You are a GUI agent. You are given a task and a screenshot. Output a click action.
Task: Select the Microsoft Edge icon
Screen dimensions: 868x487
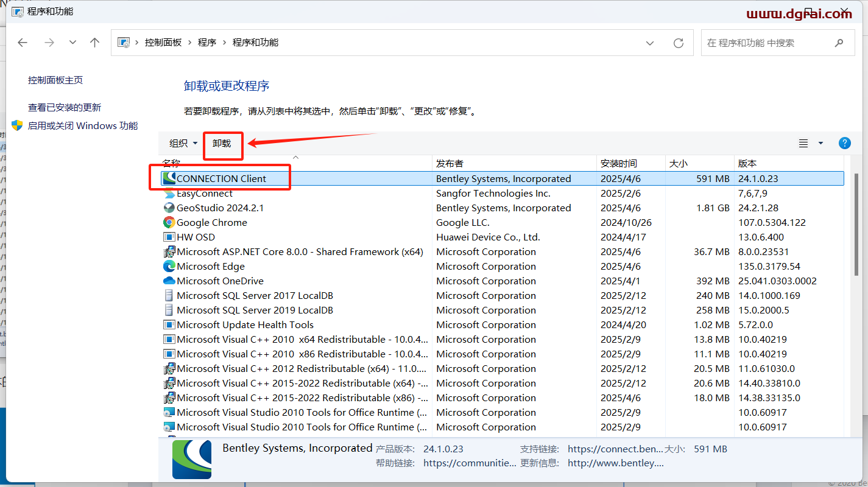[169, 266]
